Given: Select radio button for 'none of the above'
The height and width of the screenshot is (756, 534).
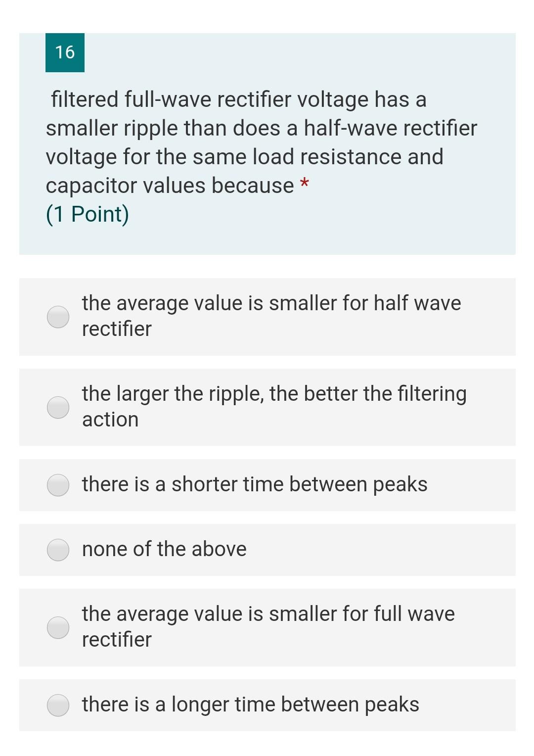Looking at the screenshot, I should pyautogui.click(x=59, y=549).
